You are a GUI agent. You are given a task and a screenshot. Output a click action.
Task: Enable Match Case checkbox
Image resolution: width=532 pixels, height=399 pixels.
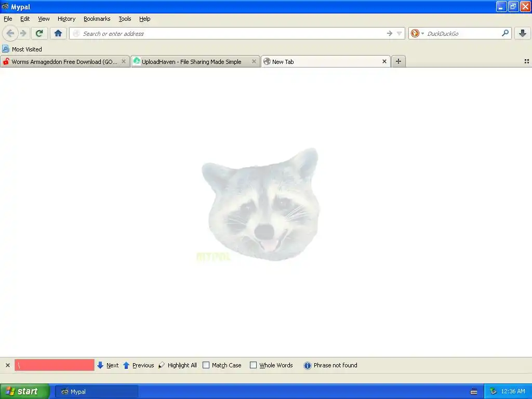[x=206, y=365]
